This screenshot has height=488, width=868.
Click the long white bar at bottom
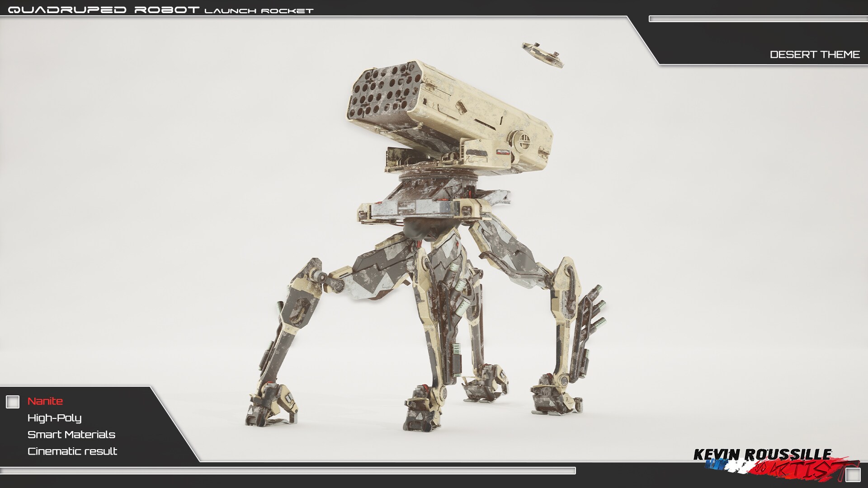288,471
